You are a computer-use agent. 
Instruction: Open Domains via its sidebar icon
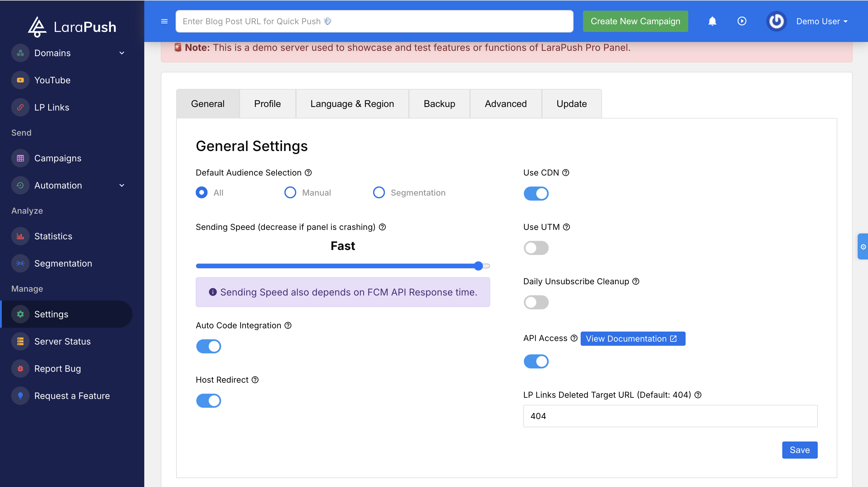point(20,53)
